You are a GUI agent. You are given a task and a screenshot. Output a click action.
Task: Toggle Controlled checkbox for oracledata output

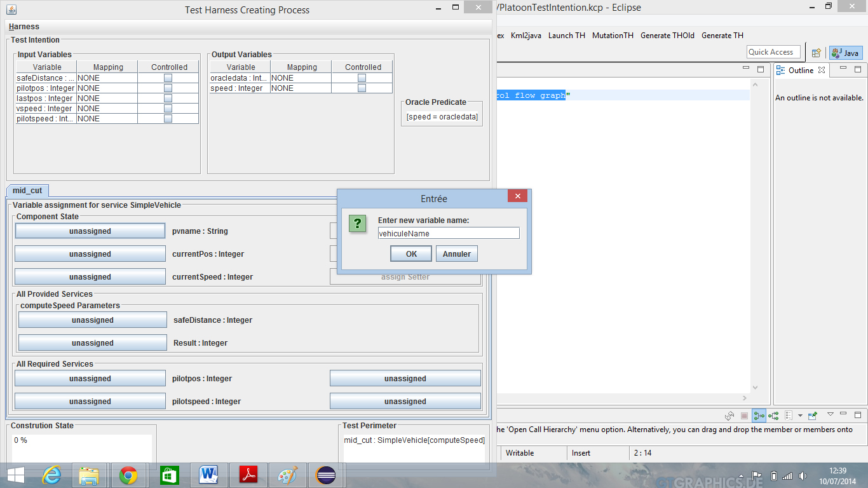362,78
